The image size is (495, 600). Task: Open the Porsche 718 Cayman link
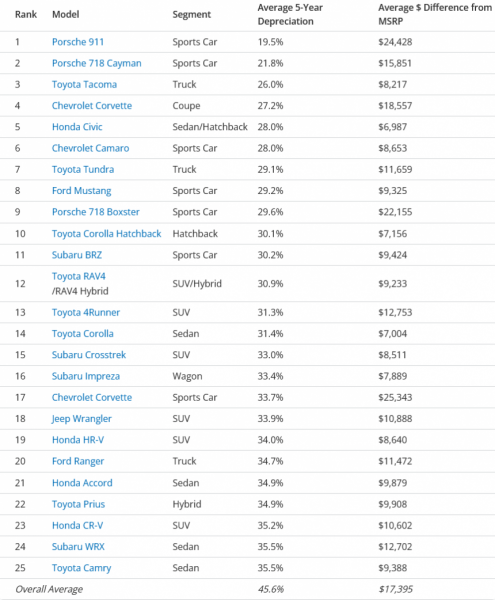pyautogui.click(x=96, y=64)
